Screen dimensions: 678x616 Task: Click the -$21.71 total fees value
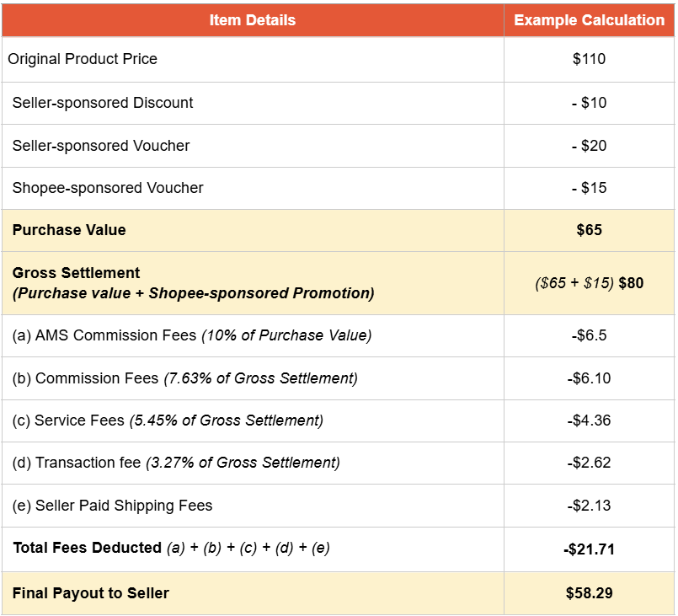[589, 549]
